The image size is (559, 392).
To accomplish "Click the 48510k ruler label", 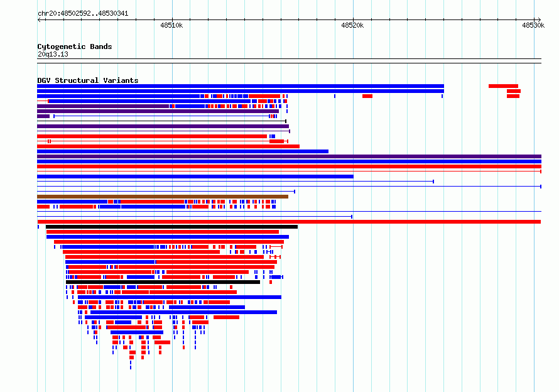I will (171, 25).
